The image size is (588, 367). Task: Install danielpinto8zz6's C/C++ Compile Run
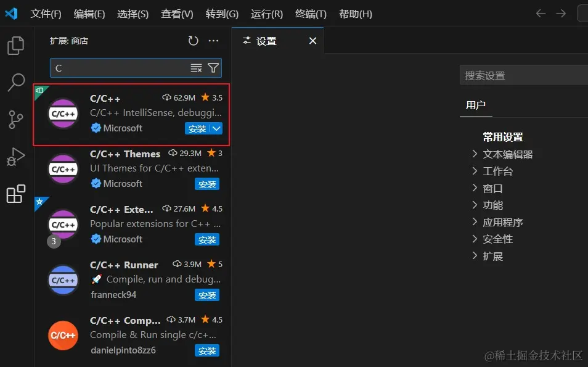click(207, 350)
